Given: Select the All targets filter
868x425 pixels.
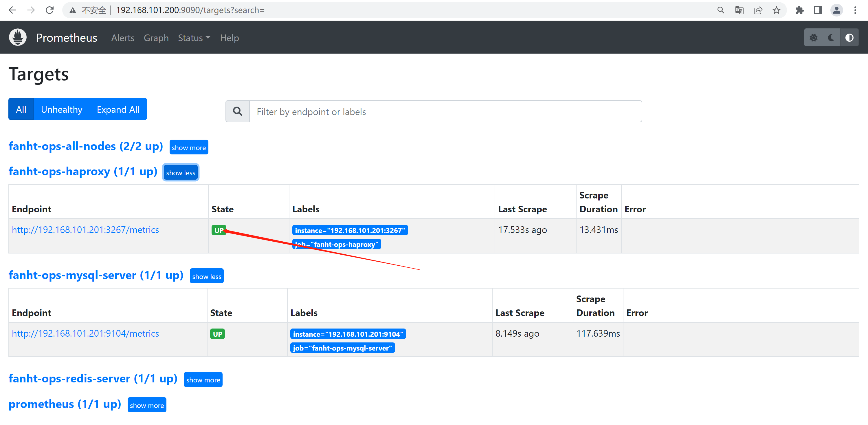Looking at the screenshot, I should click(21, 109).
